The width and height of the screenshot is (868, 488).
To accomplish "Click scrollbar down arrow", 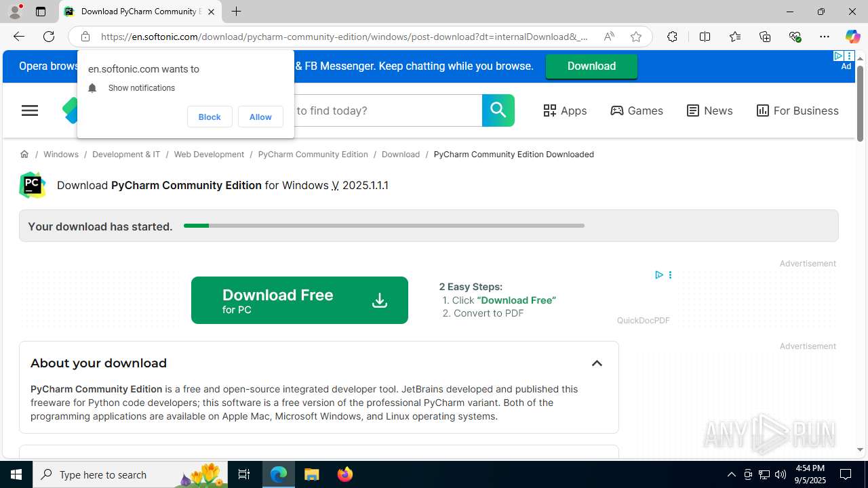I will 860,449.
